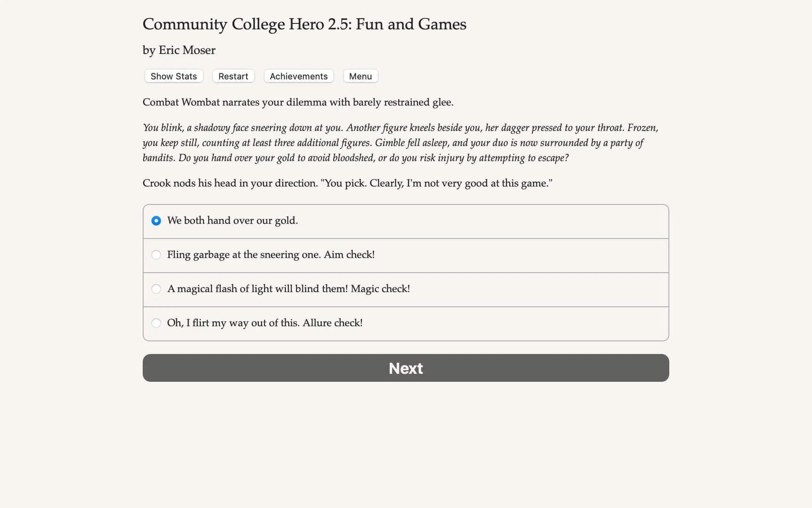Viewport: 812px width, 508px height.
Task: Click the "Community College Hero 2.5" title
Action: pos(304,24)
